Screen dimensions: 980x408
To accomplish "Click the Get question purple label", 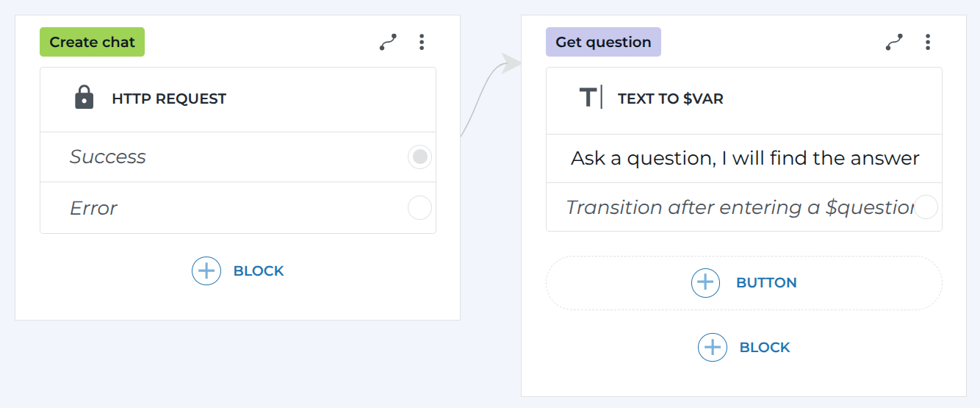I will [603, 42].
